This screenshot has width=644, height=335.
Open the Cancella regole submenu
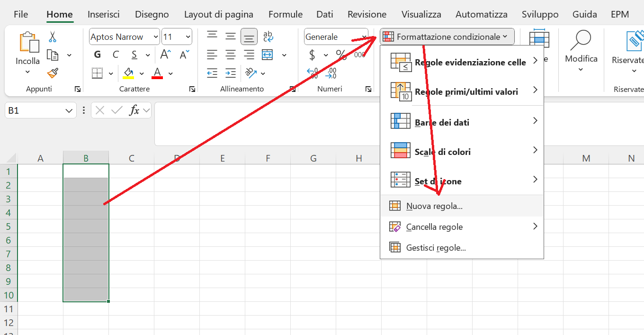(x=462, y=227)
